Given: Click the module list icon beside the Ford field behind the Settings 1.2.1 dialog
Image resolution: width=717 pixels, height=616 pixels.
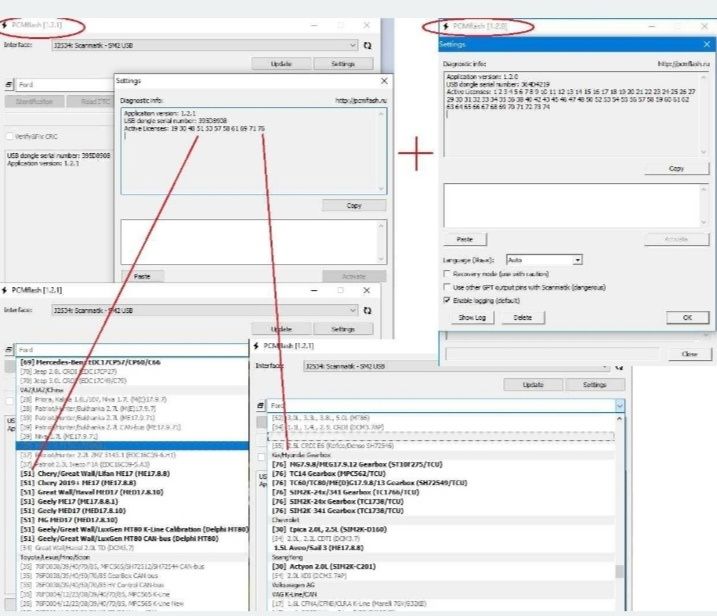Looking at the screenshot, I should (9, 85).
